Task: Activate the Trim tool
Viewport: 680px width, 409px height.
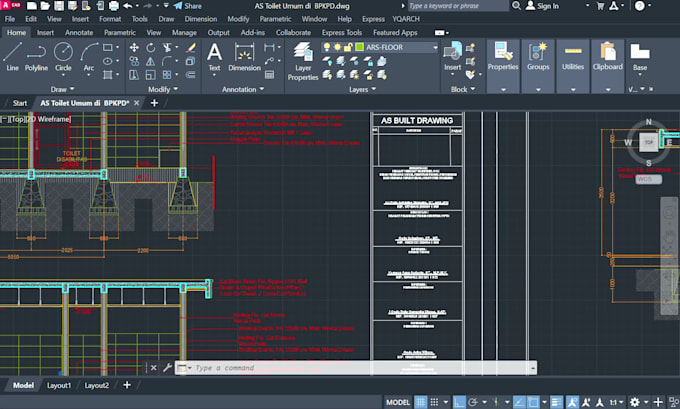Action: [x=167, y=47]
